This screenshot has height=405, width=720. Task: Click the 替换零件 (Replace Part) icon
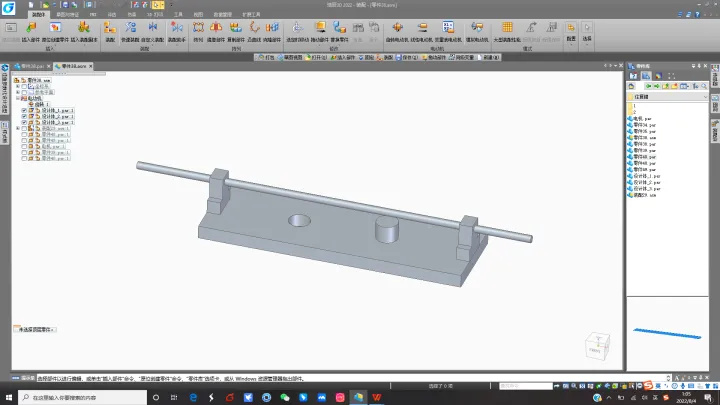(x=339, y=32)
